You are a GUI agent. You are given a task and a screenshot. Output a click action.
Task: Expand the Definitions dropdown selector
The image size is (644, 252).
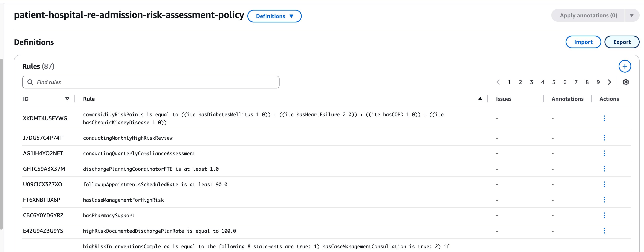coord(274,16)
